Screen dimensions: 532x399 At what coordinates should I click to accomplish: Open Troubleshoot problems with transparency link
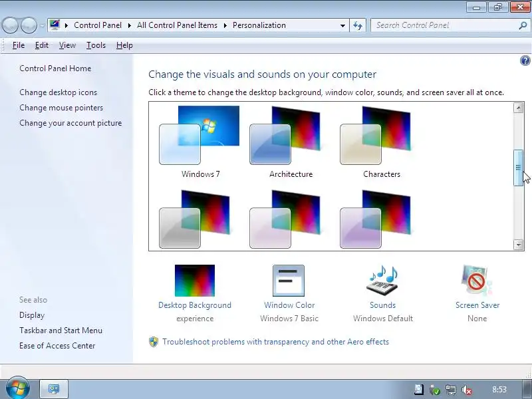pyautogui.click(x=275, y=342)
